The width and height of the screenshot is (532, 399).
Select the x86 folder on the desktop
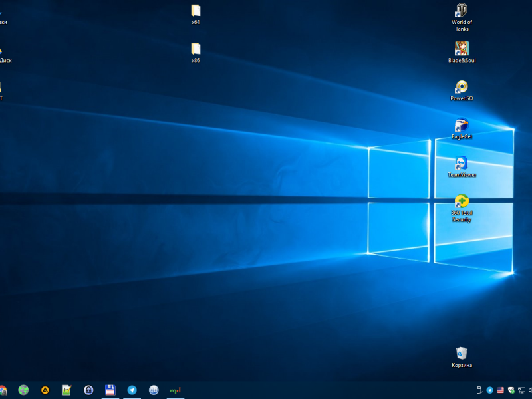point(196,53)
